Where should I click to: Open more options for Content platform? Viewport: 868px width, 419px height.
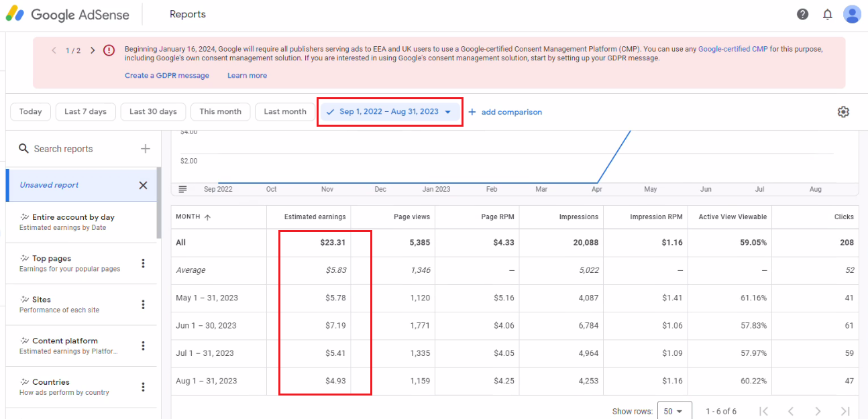pyautogui.click(x=143, y=346)
